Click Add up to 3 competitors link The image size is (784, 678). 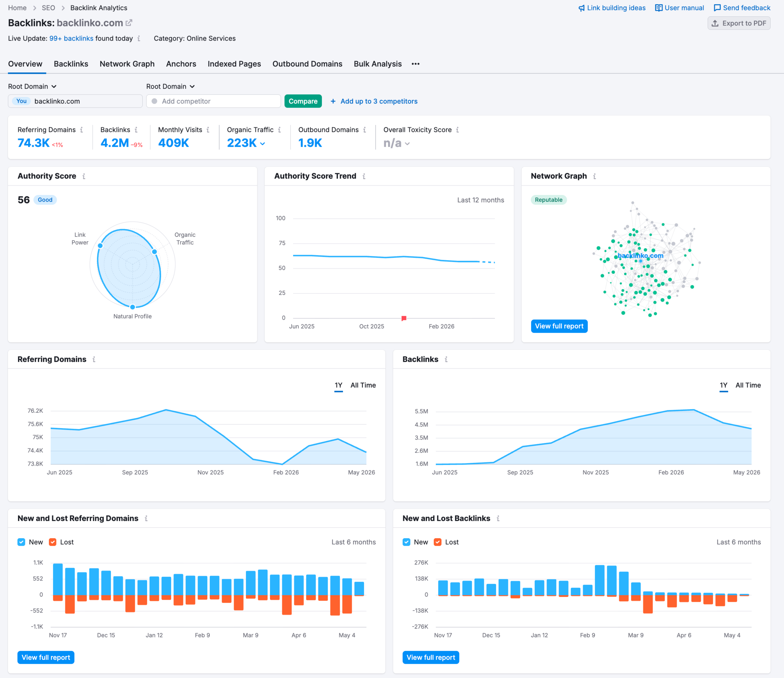[x=379, y=101]
